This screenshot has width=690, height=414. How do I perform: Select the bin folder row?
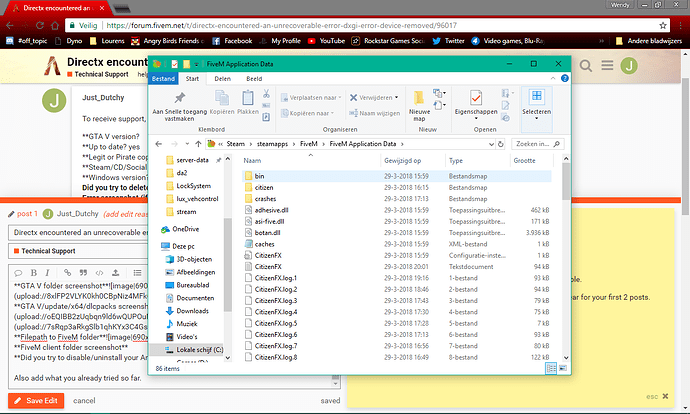[x=396, y=176]
